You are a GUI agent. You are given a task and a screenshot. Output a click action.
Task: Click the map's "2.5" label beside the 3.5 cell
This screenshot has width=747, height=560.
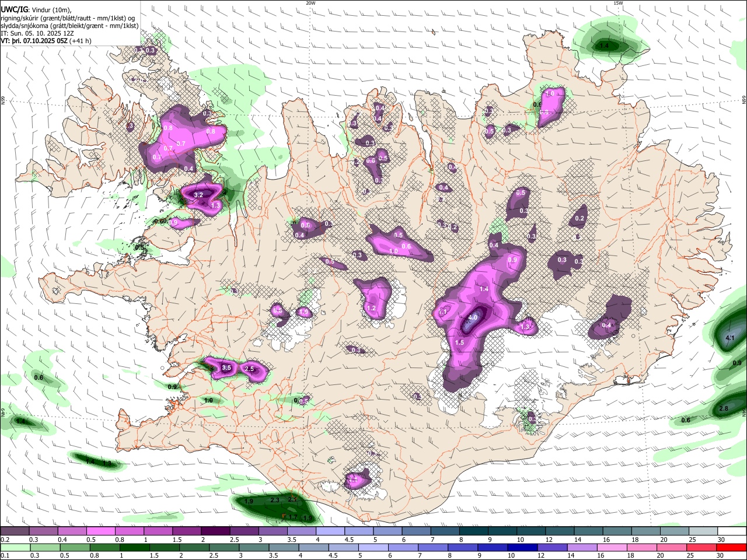(x=249, y=369)
